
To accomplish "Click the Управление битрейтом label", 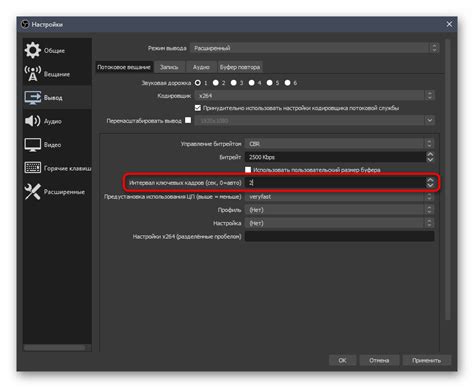I will tap(211, 144).
